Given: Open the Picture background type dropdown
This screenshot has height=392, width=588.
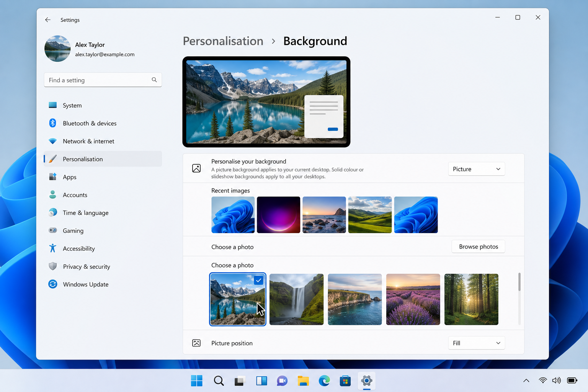Looking at the screenshot, I should tap(477, 169).
